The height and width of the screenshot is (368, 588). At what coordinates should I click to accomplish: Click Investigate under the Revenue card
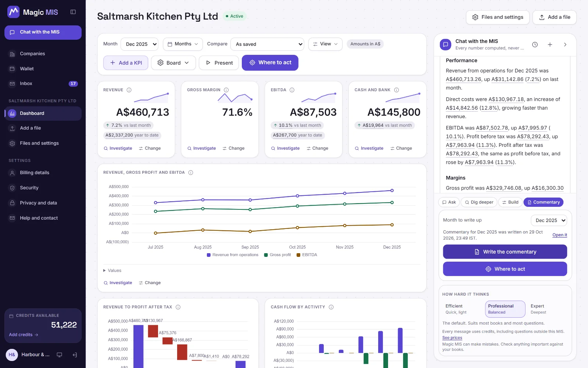pos(118,148)
